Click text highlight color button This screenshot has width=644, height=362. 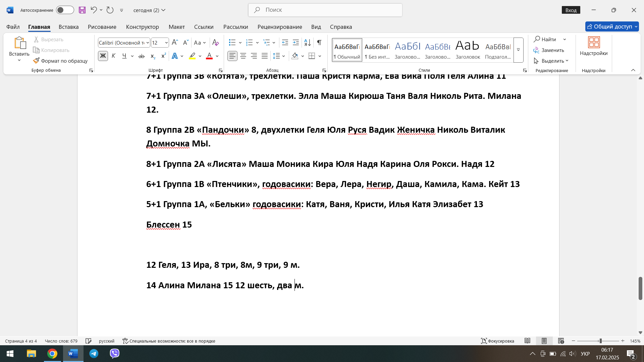tap(192, 56)
